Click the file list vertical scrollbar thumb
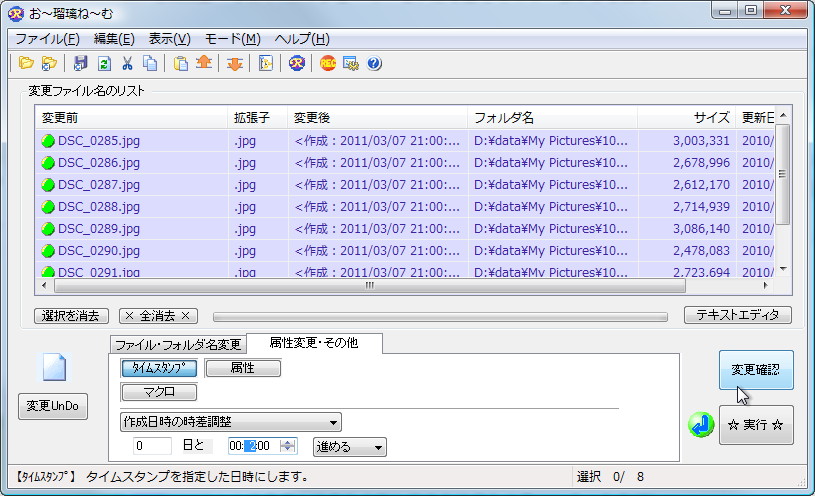Screen dimensions: 815x496 782,174
